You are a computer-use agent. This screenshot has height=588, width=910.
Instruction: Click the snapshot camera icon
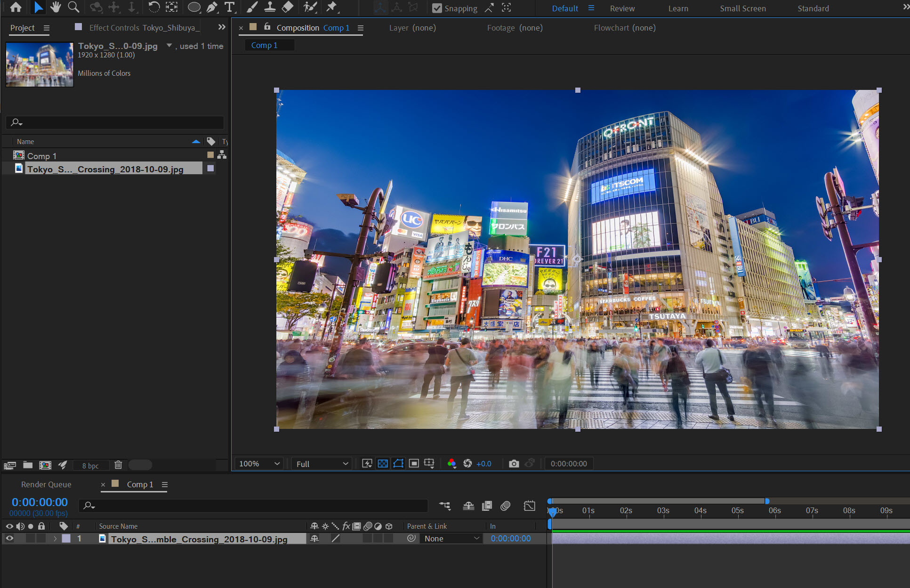(514, 464)
